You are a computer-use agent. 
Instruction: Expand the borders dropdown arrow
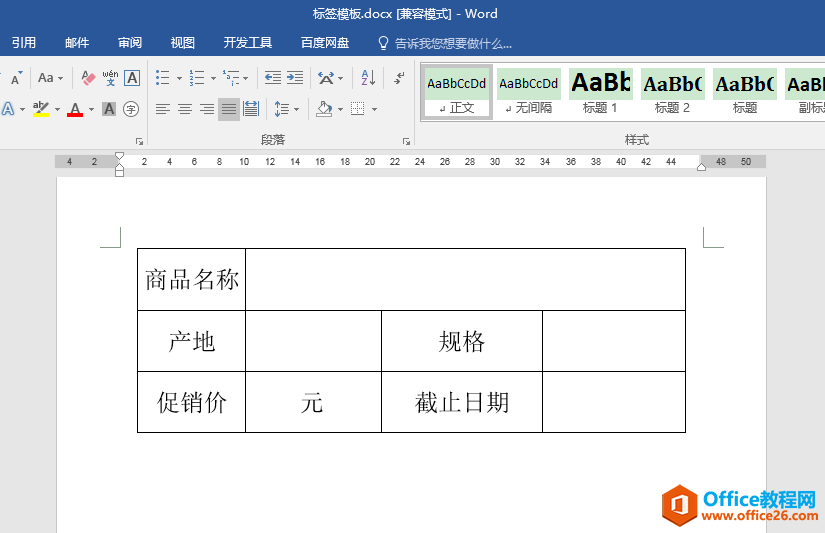(374, 109)
